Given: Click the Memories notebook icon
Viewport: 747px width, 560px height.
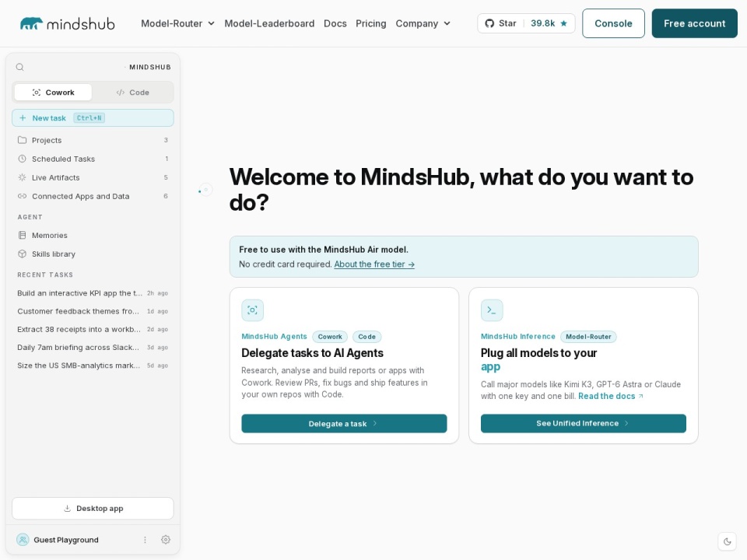Looking at the screenshot, I should 22,235.
